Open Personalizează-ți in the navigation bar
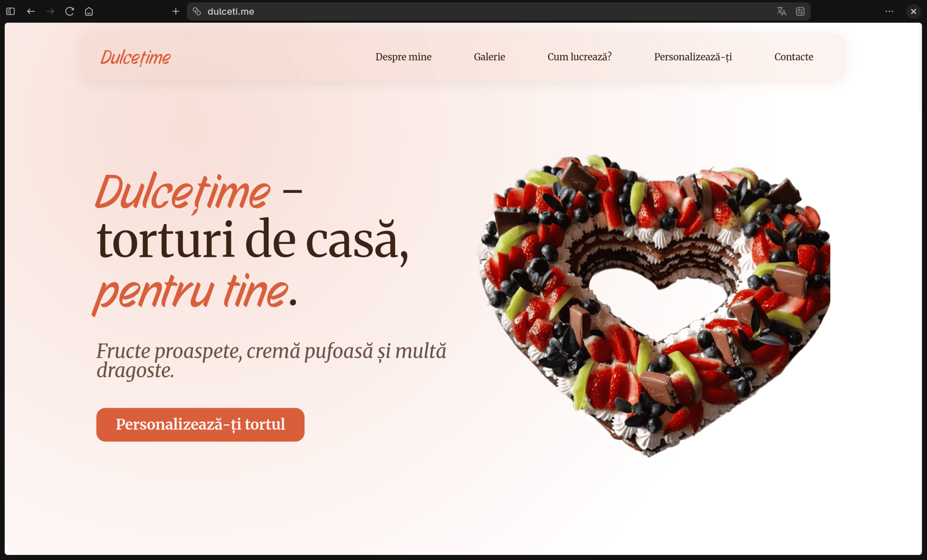 pyautogui.click(x=693, y=57)
